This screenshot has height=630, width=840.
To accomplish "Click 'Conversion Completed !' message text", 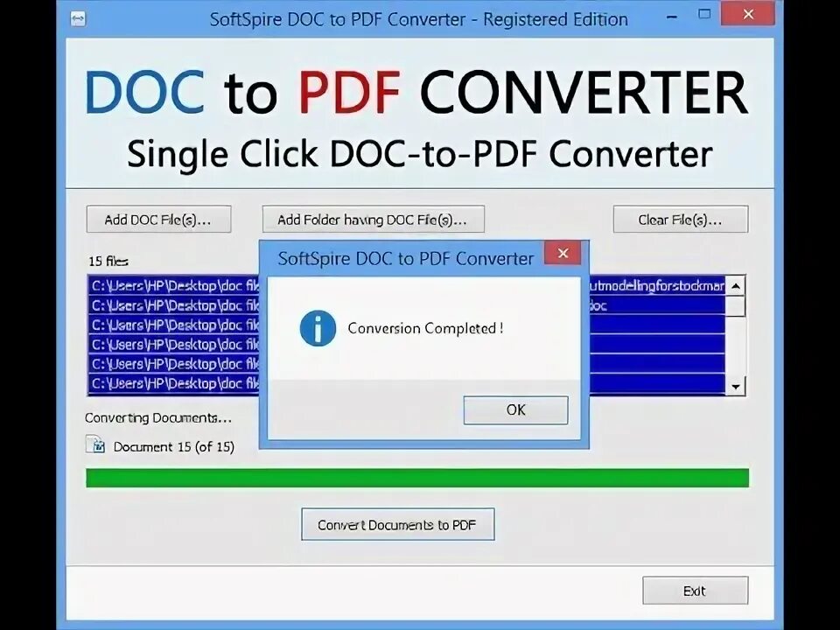I will click(425, 328).
